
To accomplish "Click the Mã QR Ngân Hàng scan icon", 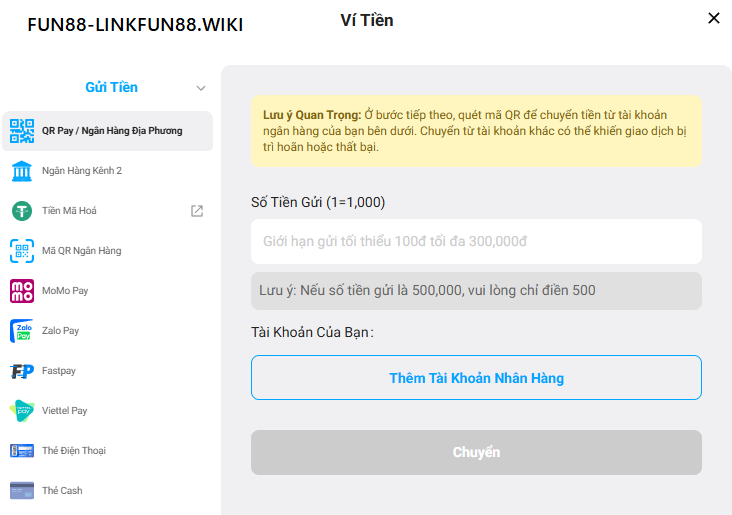I will coord(22,251).
